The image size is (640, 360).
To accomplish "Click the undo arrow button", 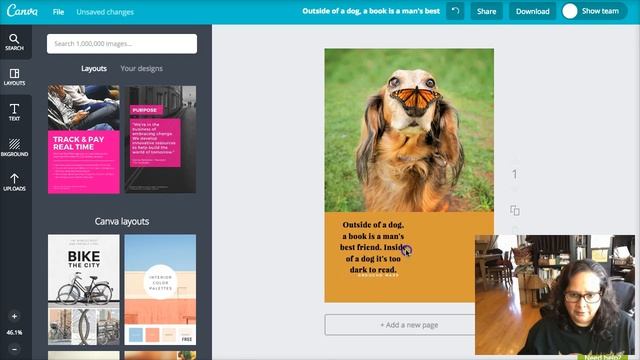I will click(455, 11).
